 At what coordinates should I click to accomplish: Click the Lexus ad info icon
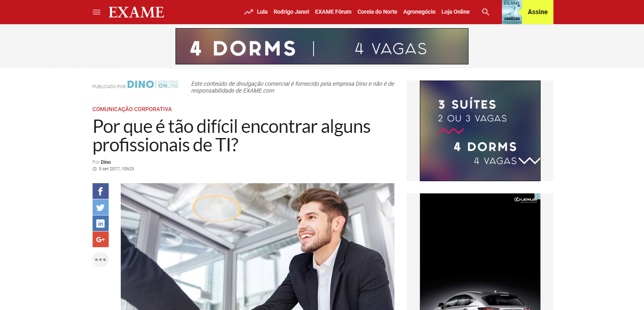click(x=538, y=196)
